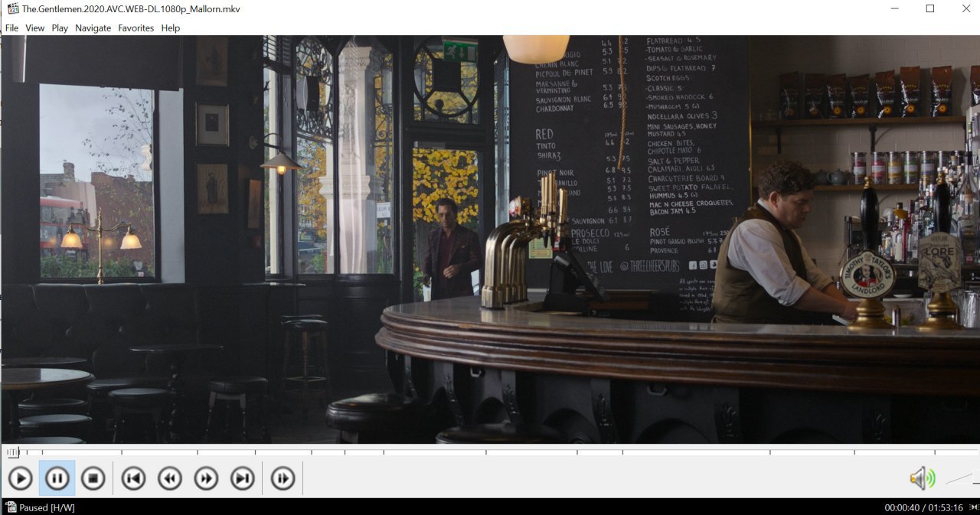Increase speed with the fast-forward button
980x515 pixels.
206,479
